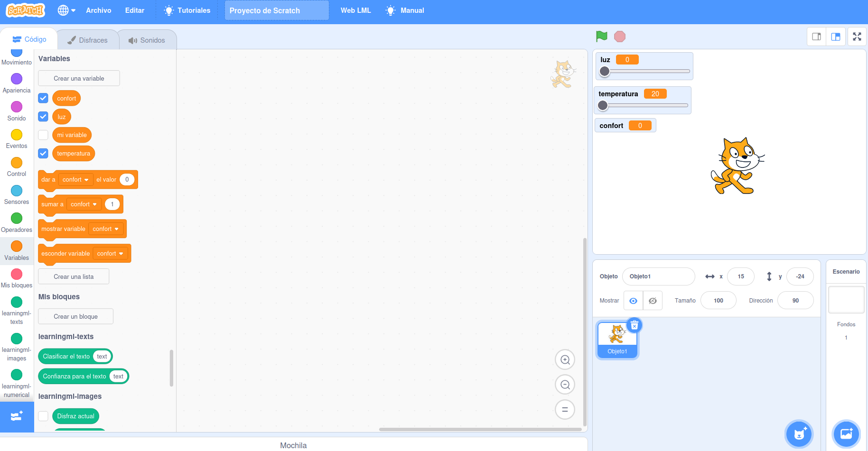Open the Archivo menu

pyautogui.click(x=98, y=10)
